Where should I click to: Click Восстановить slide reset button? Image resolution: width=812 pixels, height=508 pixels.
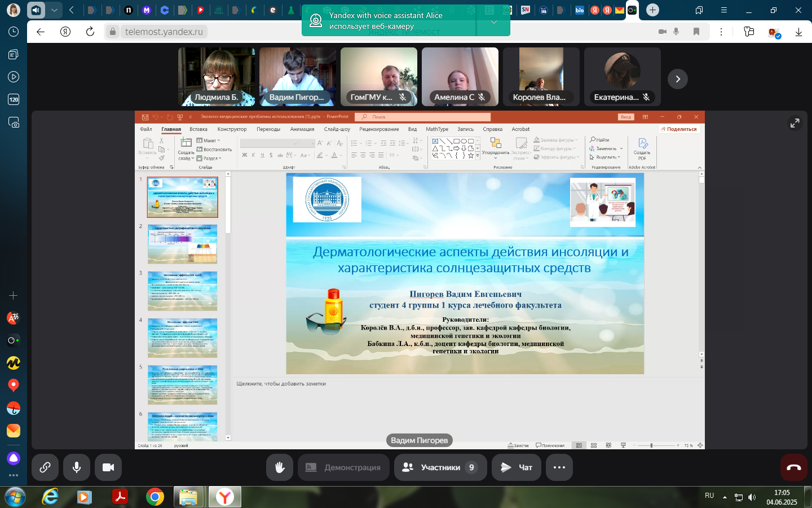click(x=214, y=150)
